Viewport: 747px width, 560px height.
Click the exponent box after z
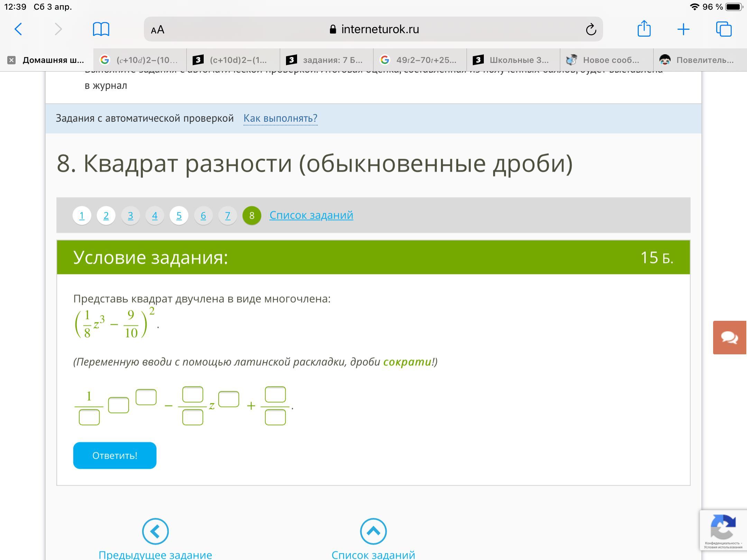tap(229, 399)
